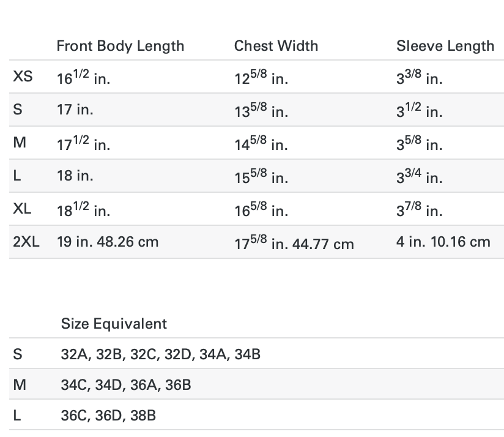This screenshot has width=504, height=437.
Task: Click the 17 in. front body length cell
Action: (x=75, y=110)
